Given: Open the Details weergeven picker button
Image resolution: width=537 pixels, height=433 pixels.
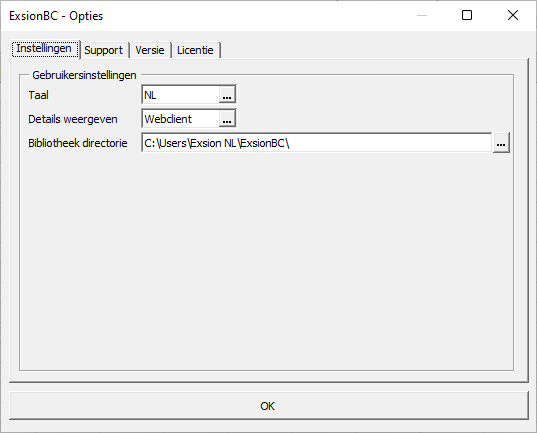Looking at the screenshot, I should pyautogui.click(x=227, y=119).
